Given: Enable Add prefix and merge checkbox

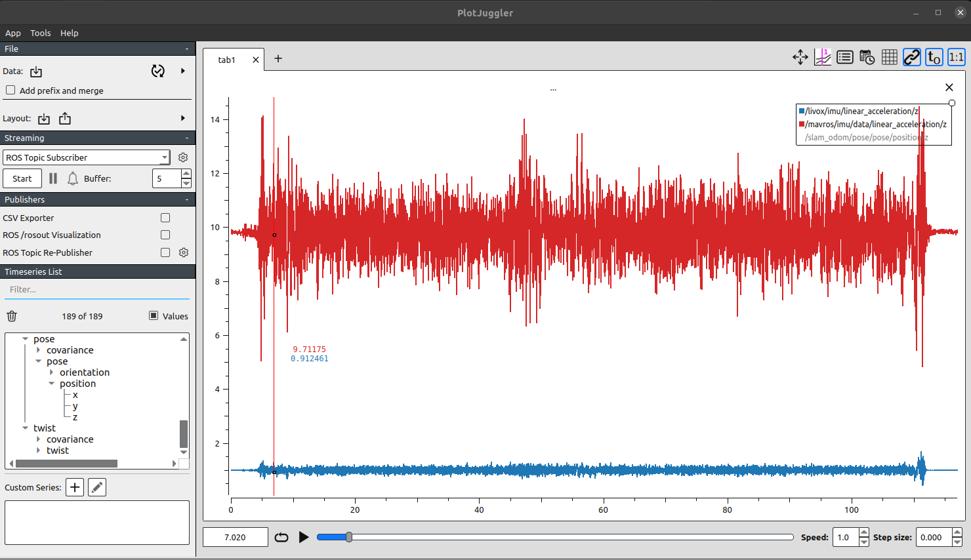Looking at the screenshot, I should [10, 90].
